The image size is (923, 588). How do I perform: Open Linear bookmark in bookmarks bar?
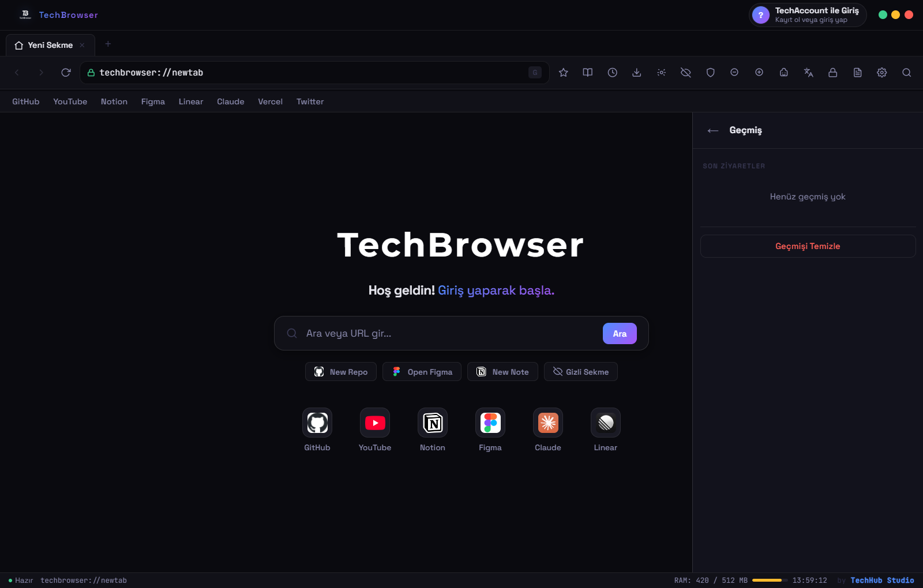coord(191,101)
